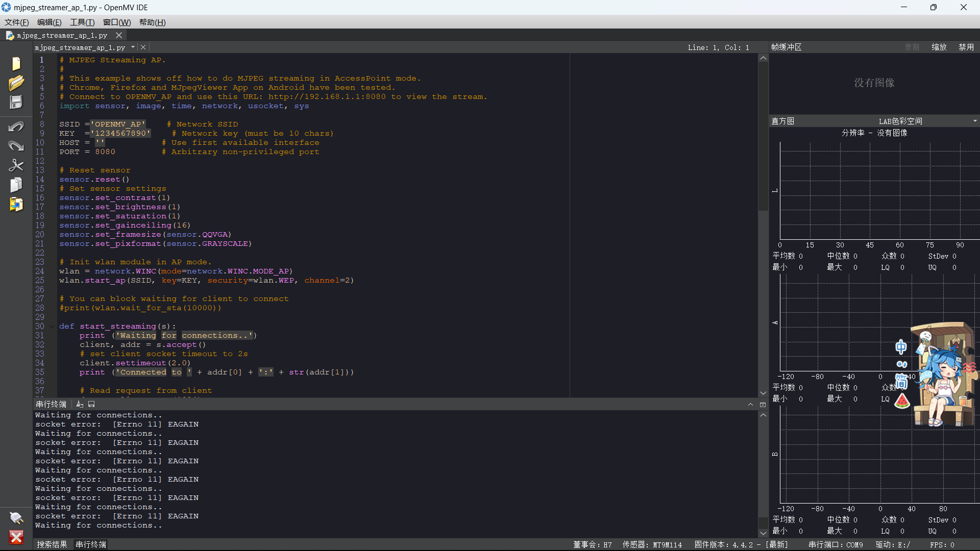Click the code editor scrollbar down arrow
This screenshot has height=551, width=980.
[x=763, y=393]
